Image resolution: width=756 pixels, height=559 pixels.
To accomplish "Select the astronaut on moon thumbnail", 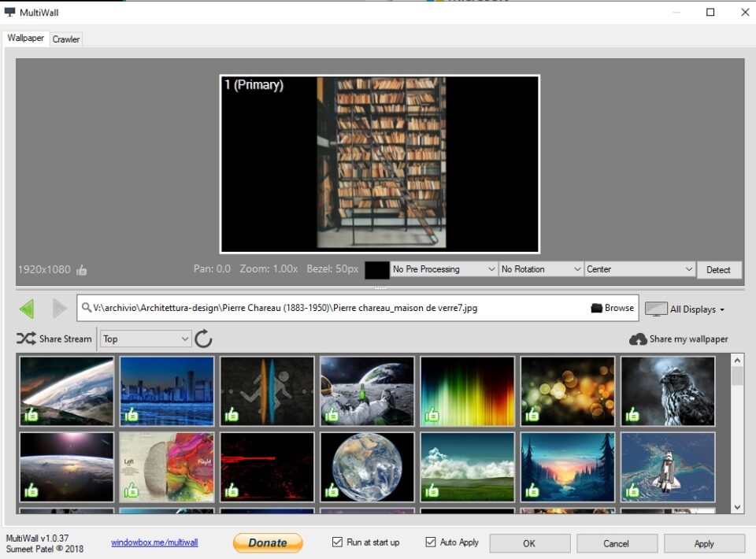I will click(x=367, y=391).
